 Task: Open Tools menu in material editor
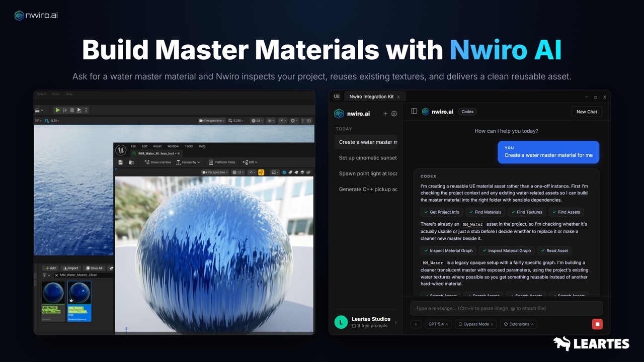[x=189, y=146]
